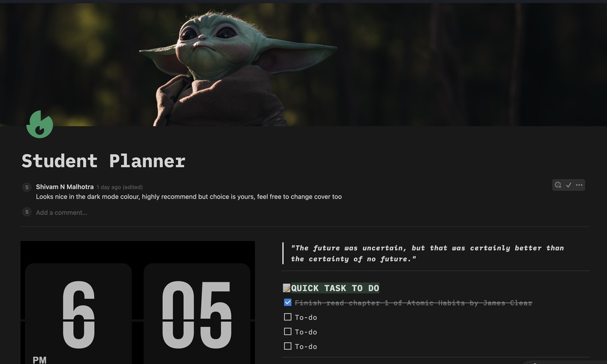Select the QUICK TASK TO DO heading

click(335, 288)
